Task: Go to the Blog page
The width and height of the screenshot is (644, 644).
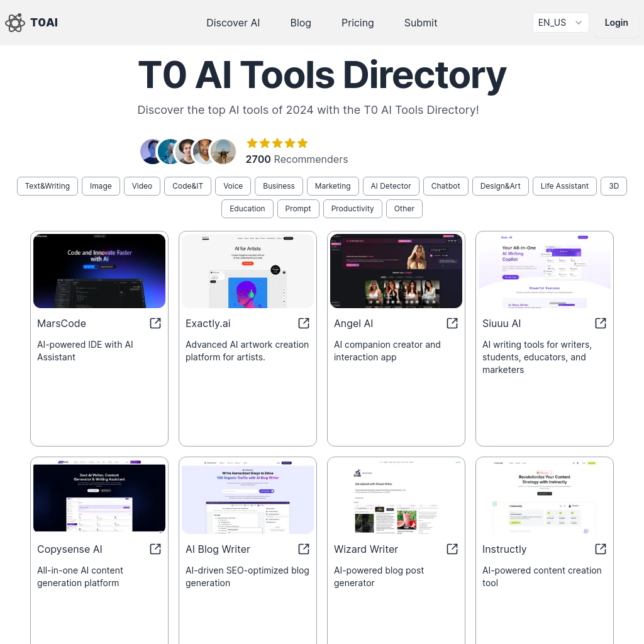Action: [x=301, y=23]
